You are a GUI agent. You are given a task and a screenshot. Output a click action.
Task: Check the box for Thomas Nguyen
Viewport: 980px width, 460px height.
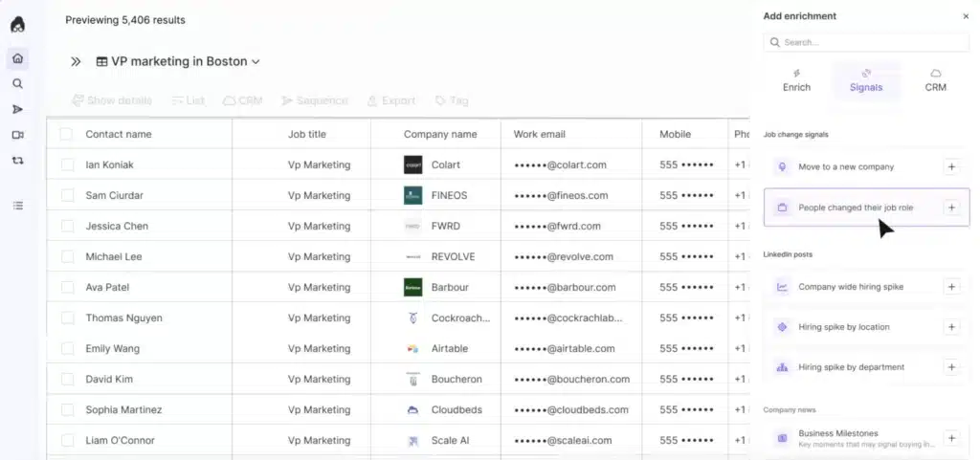pos(68,318)
